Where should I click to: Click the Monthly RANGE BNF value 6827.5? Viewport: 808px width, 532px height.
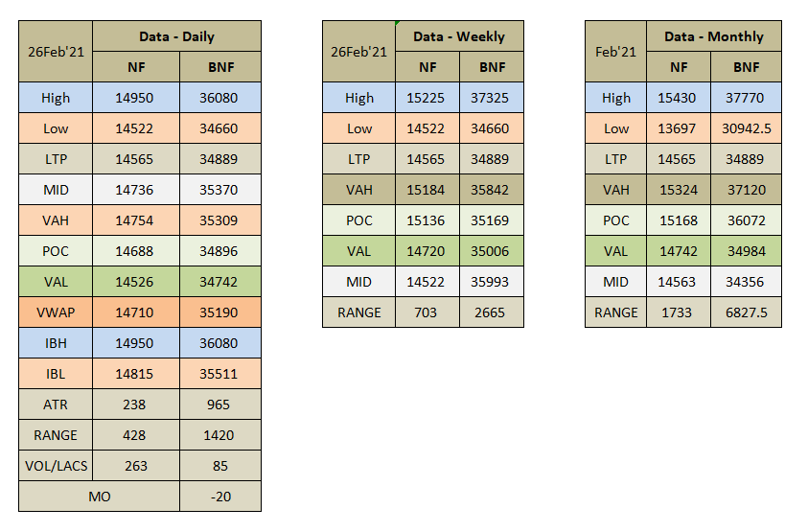point(746,312)
